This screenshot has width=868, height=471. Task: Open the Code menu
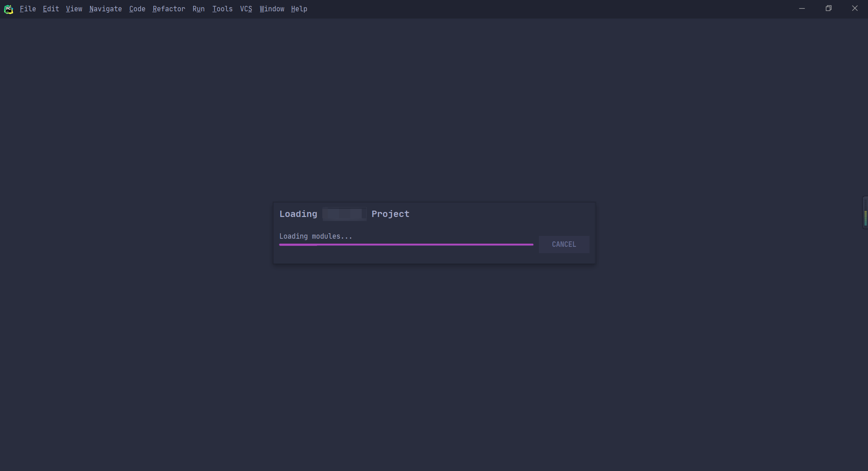[137, 9]
